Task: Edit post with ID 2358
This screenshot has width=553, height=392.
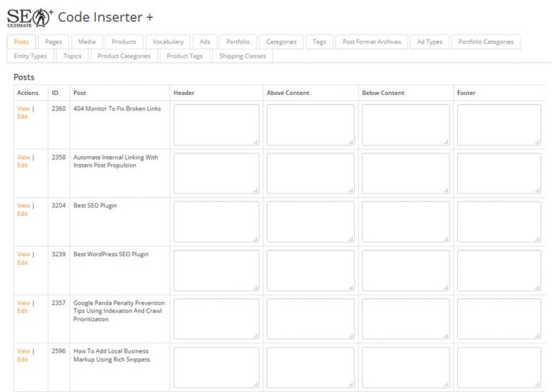Action: pyautogui.click(x=22, y=165)
